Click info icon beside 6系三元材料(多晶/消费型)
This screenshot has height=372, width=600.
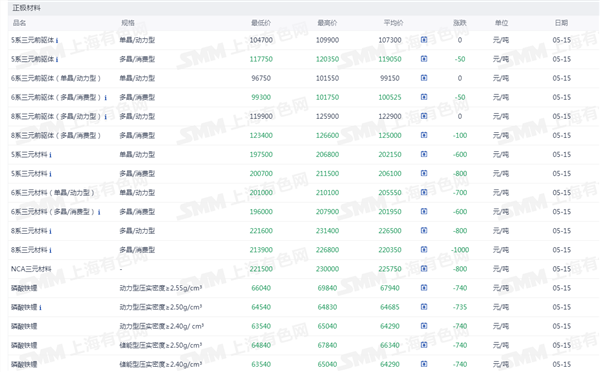pyautogui.click(x=99, y=212)
